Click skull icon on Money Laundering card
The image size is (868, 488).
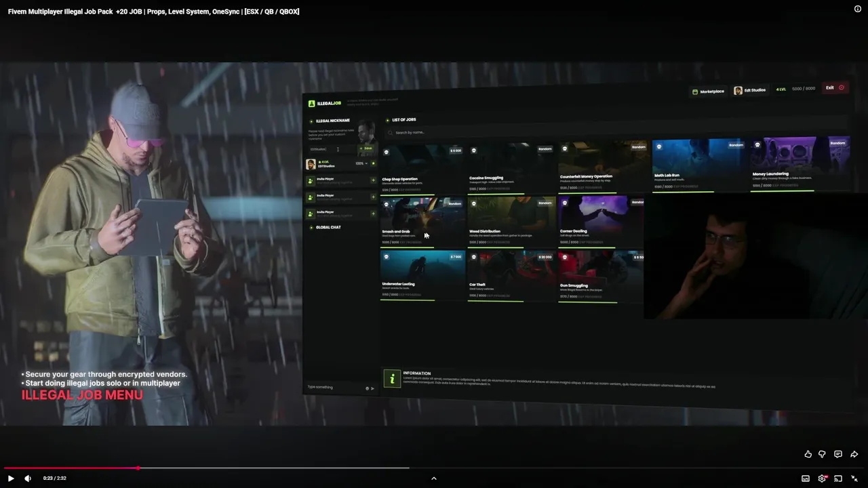tap(757, 144)
